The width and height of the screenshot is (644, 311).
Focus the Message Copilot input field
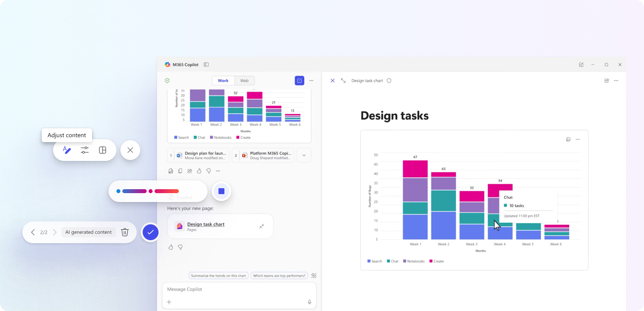pos(239,289)
